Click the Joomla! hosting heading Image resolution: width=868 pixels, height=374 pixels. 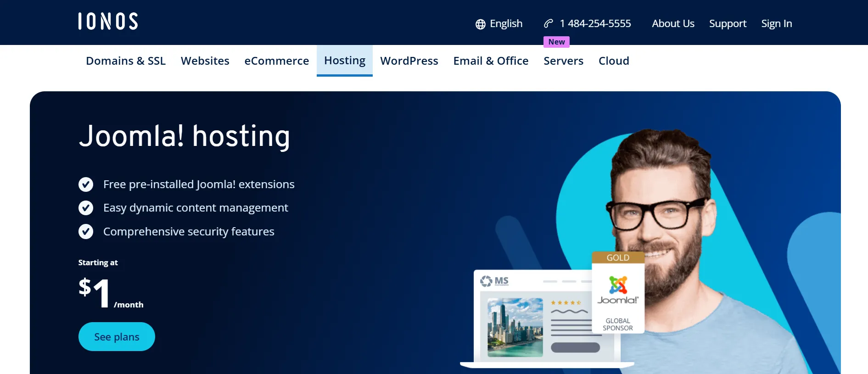[x=185, y=137]
